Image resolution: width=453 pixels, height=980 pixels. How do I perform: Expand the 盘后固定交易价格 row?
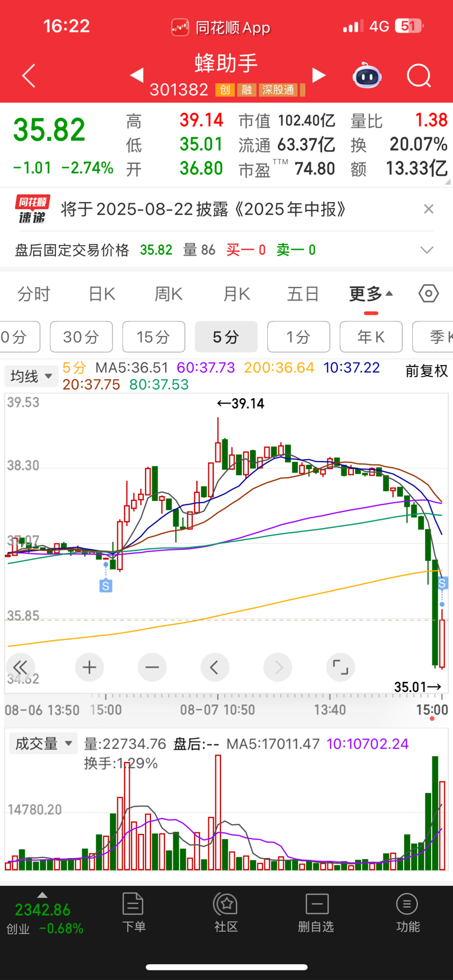tap(427, 250)
